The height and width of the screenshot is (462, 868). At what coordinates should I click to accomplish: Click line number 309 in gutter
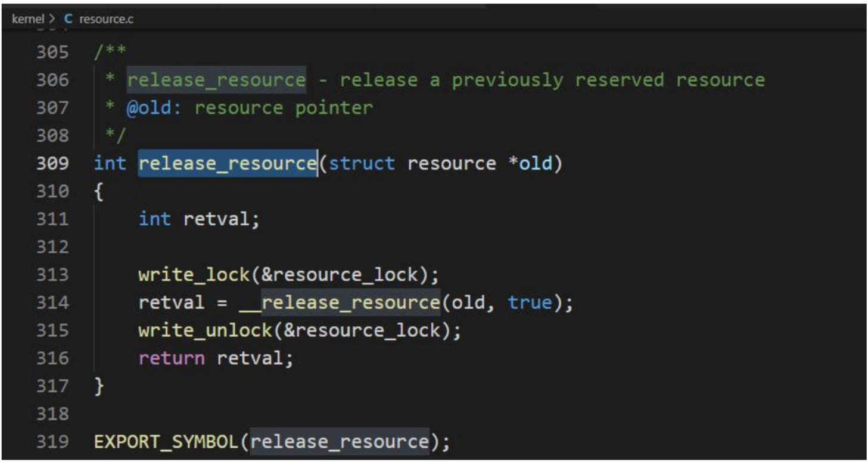point(52,163)
